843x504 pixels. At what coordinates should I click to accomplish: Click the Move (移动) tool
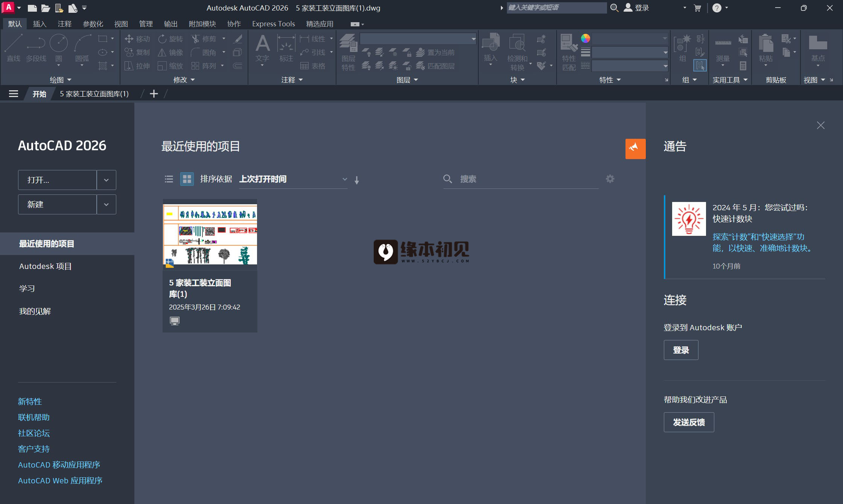[x=137, y=39]
